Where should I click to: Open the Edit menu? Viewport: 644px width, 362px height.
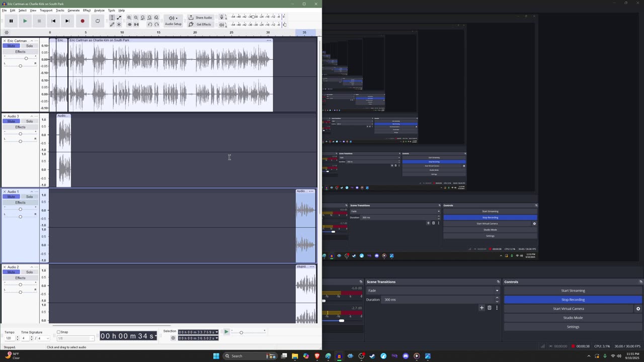tap(13, 11)
